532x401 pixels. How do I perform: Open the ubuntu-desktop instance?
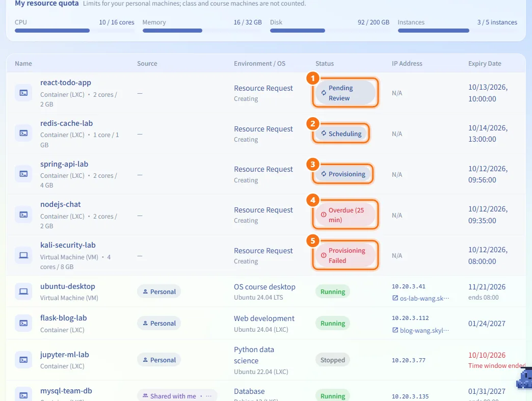pyautogui.click(x=67, y=286)
